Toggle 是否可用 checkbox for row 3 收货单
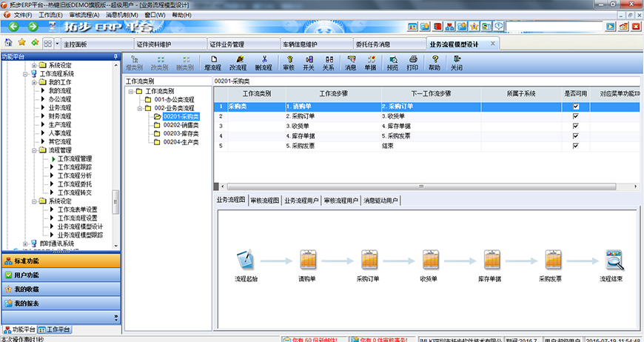Screen dimensions: 644x342 tap(575, 127)
